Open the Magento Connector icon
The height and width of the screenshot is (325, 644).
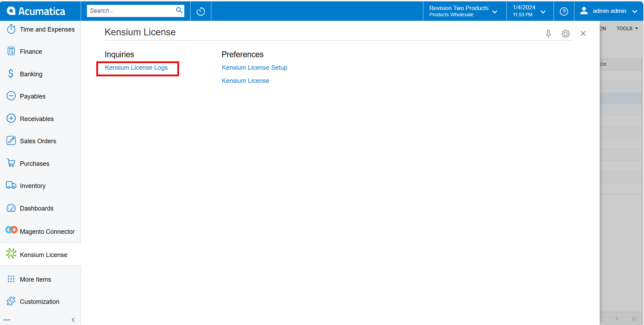[11, 230]
